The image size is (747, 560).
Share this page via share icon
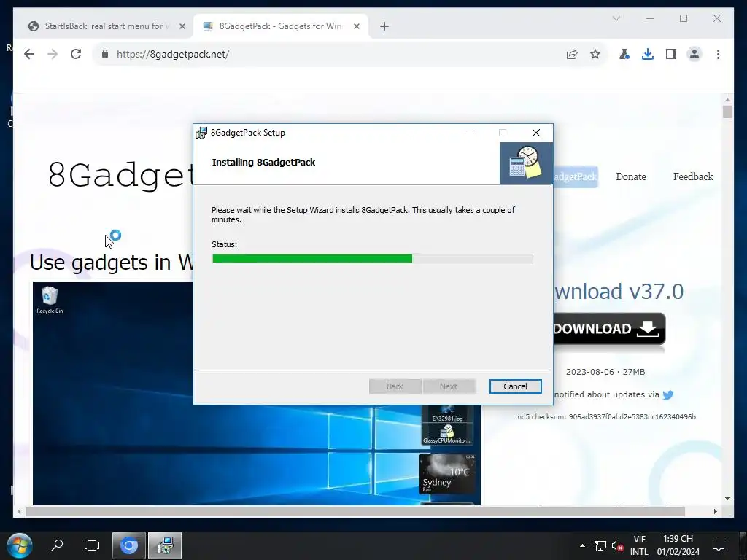pos(572,54)
